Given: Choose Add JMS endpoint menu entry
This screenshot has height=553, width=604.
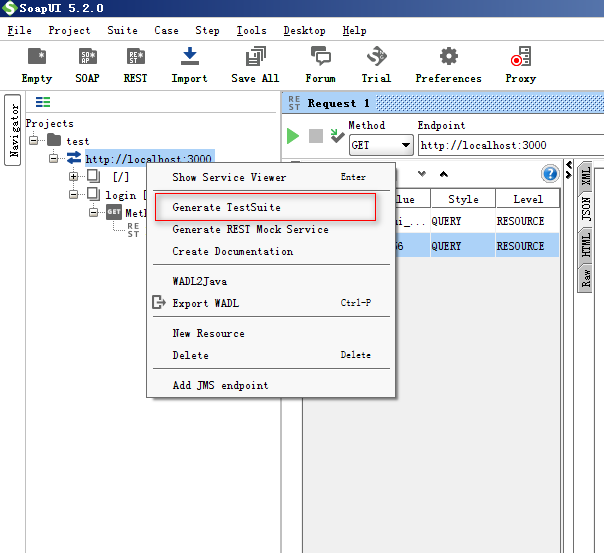Looking at the screenshot, I should [x=271, y=385].
